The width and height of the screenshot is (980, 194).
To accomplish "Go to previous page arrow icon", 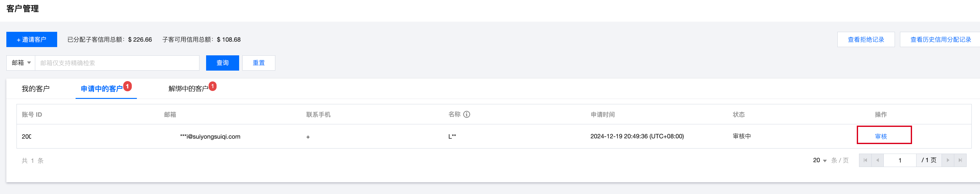I will pyautogui.click(x=877, y=161).
